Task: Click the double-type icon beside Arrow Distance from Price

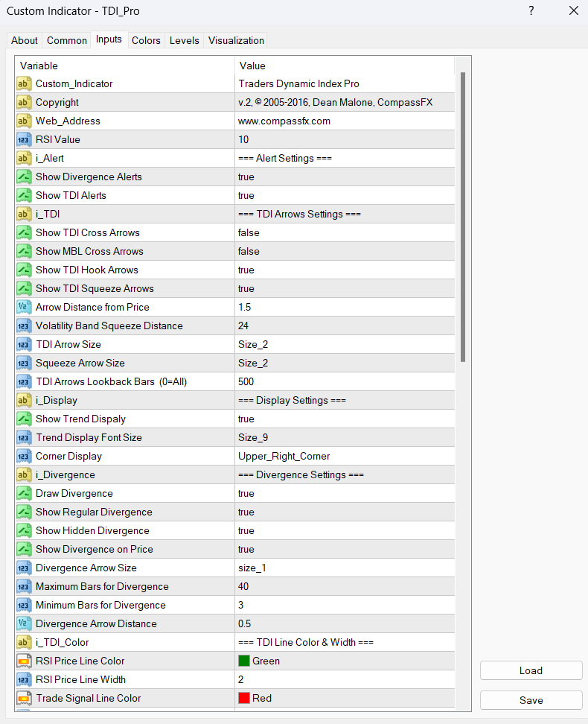Action: (24, 307)
